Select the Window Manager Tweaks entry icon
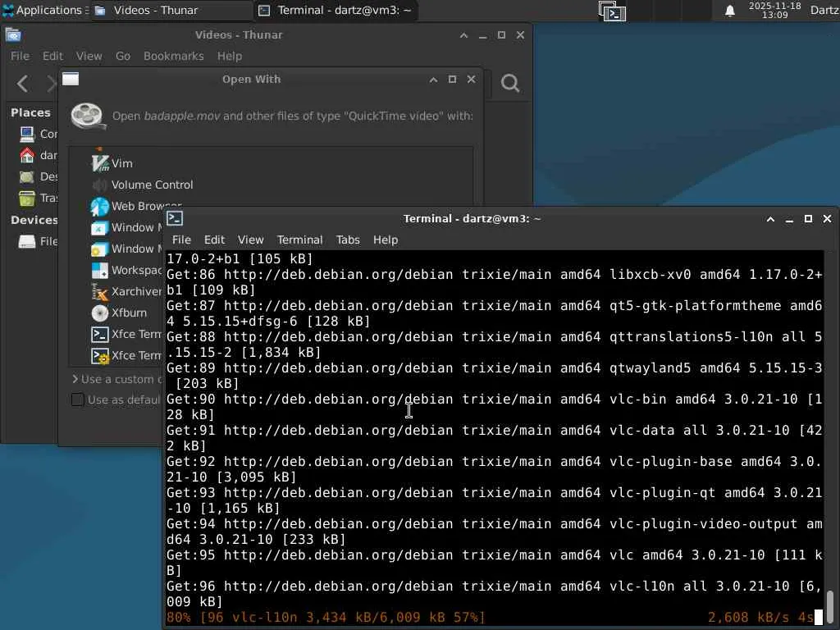This screenshot has width=840, height=630. coord(99,249)
